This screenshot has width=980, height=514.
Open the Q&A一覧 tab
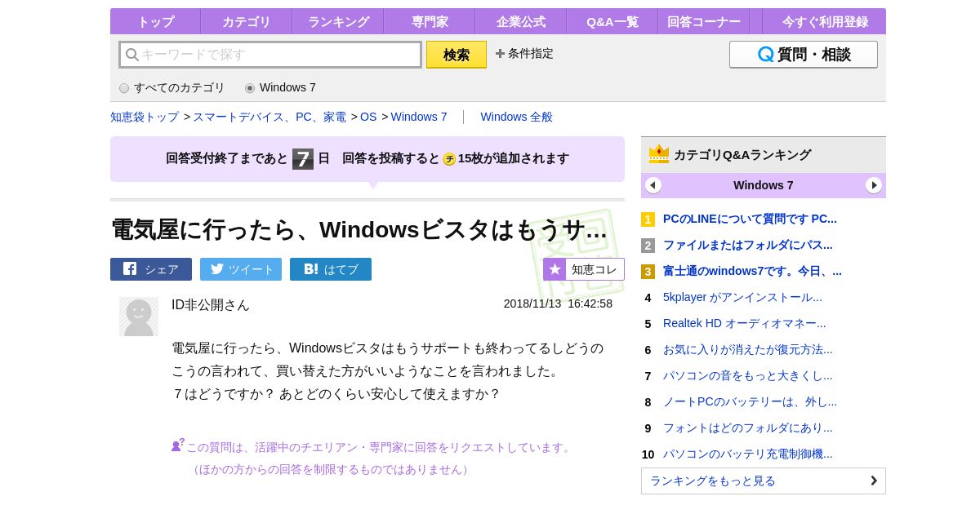[612, 22]
